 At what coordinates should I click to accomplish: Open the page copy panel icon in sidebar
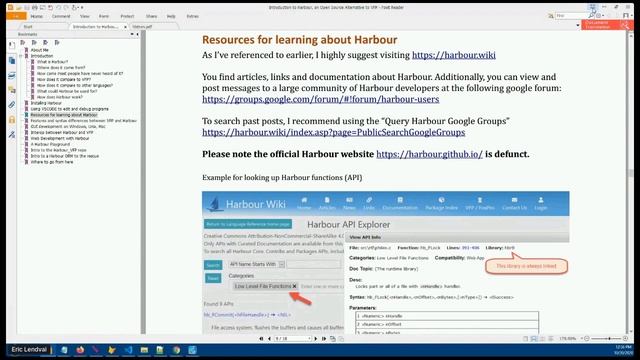coord(12,60)
